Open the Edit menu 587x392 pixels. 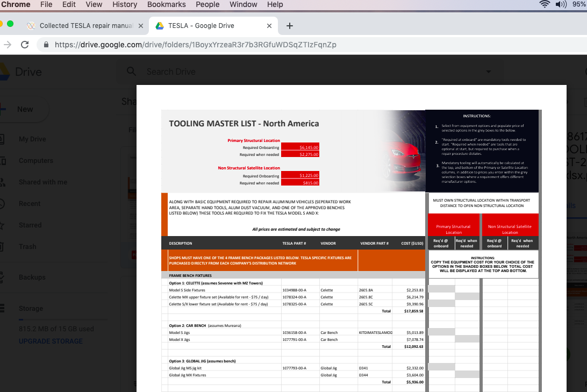pyautogui.click(x=69, y=4)
